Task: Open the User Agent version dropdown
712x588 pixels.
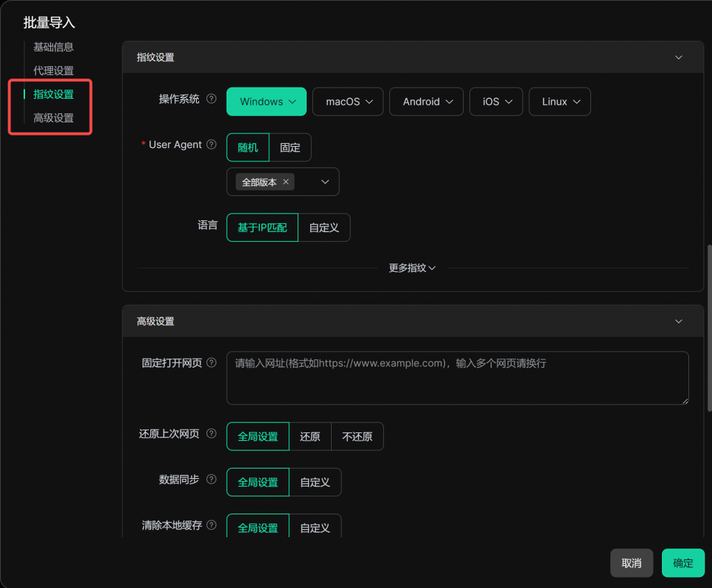Action: 325,182
